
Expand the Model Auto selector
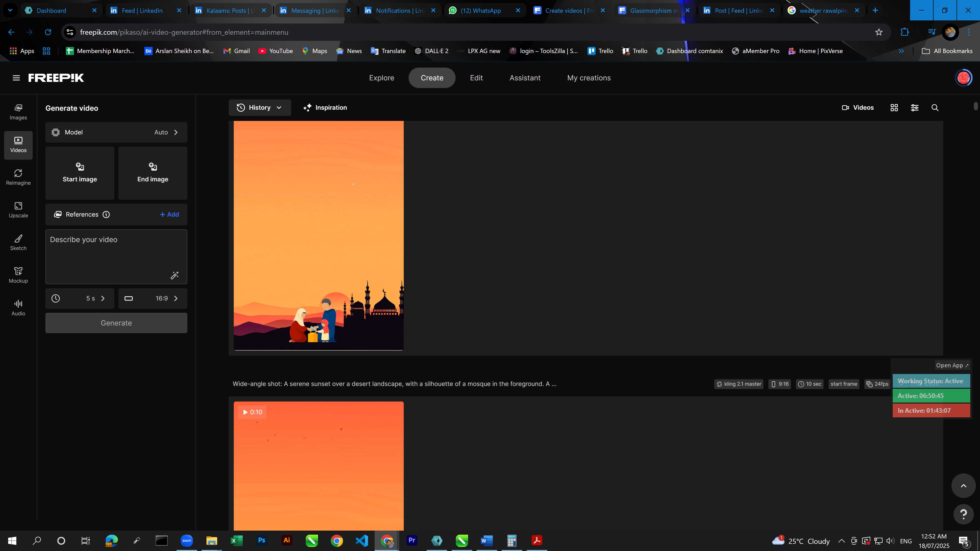116,132
